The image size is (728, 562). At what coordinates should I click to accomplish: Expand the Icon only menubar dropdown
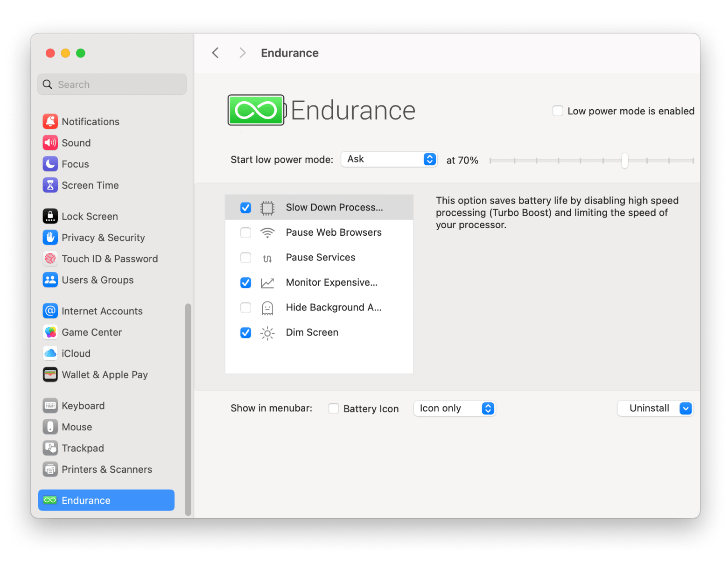[x=454, y=408]
